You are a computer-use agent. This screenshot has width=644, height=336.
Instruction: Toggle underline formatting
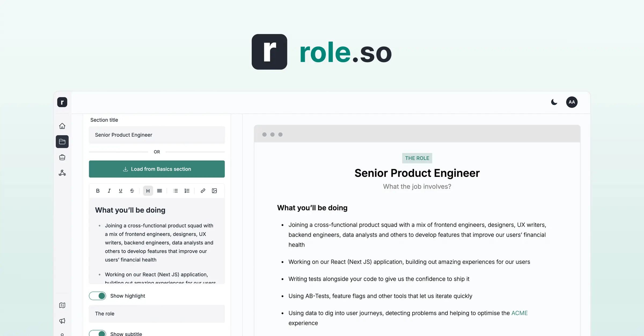click(120, 191)
